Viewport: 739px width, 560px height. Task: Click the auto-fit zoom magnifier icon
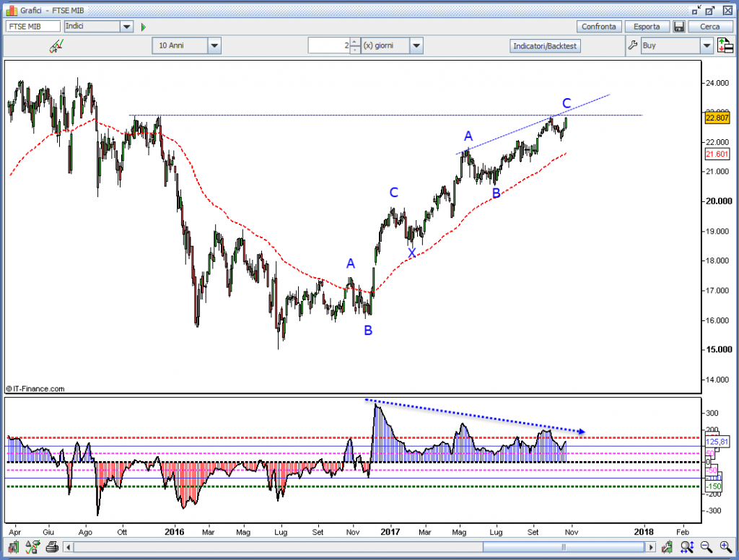tap(687, 547)
